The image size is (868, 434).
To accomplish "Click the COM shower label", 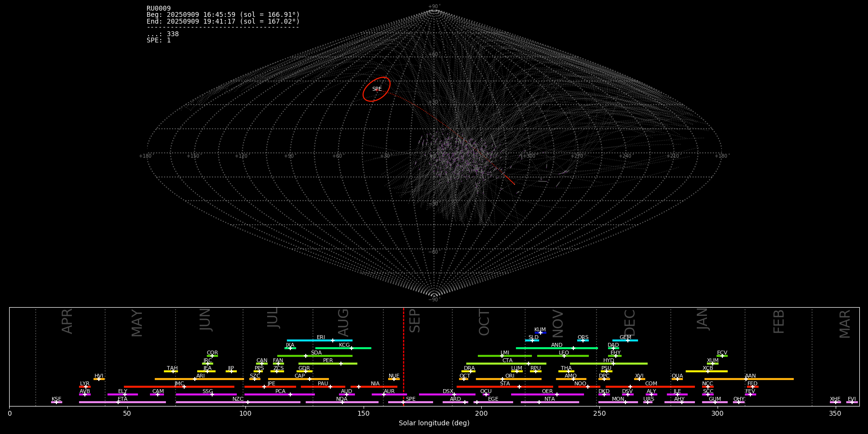I will 651,384.
